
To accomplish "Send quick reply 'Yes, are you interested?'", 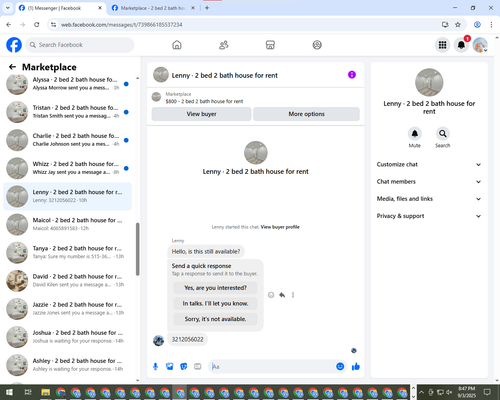I will click(x=215, y=288).
